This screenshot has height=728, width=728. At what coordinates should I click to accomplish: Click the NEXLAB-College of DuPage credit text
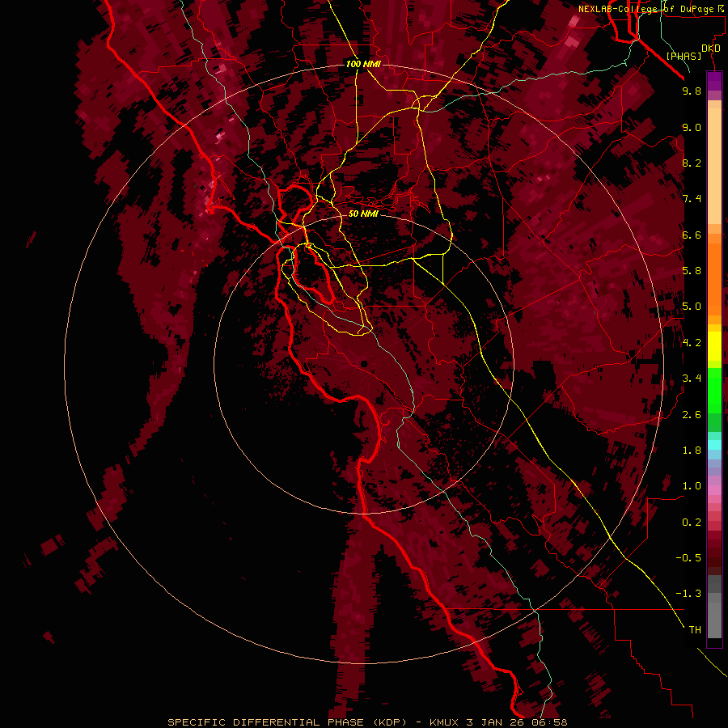click(645, 9)
